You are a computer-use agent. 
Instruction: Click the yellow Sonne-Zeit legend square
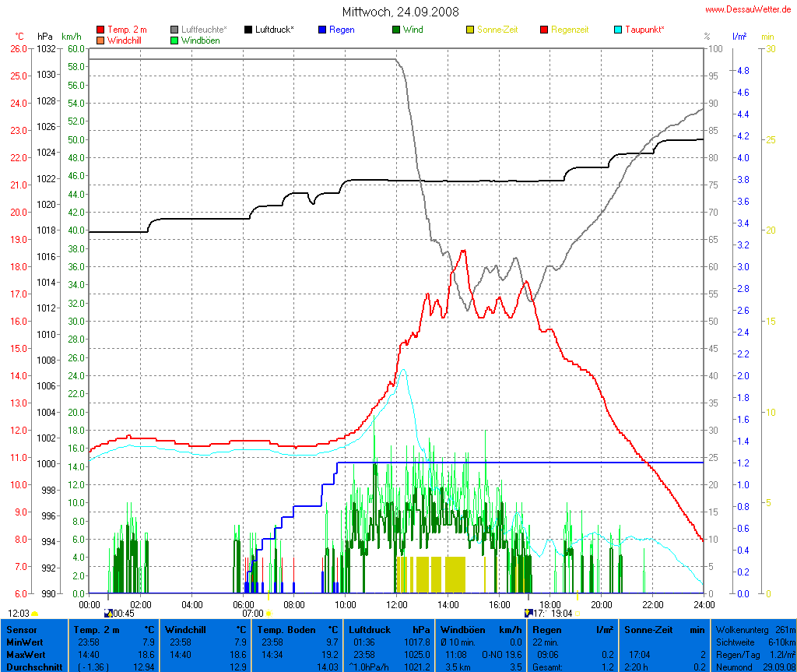pyautogui.click(x=470, y=30)
